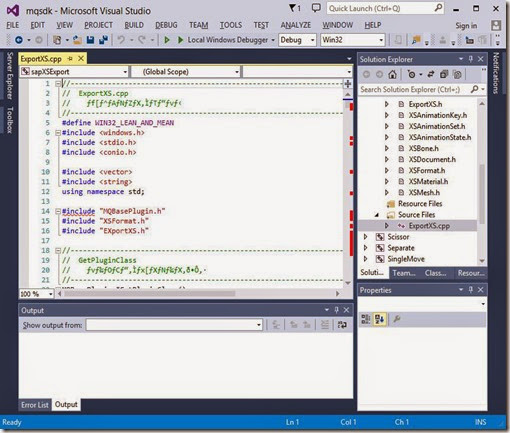Viewport: 510px width, 433px height.
Task: Select XSMaterial.h in Solution Explorer
Action: 428,182
